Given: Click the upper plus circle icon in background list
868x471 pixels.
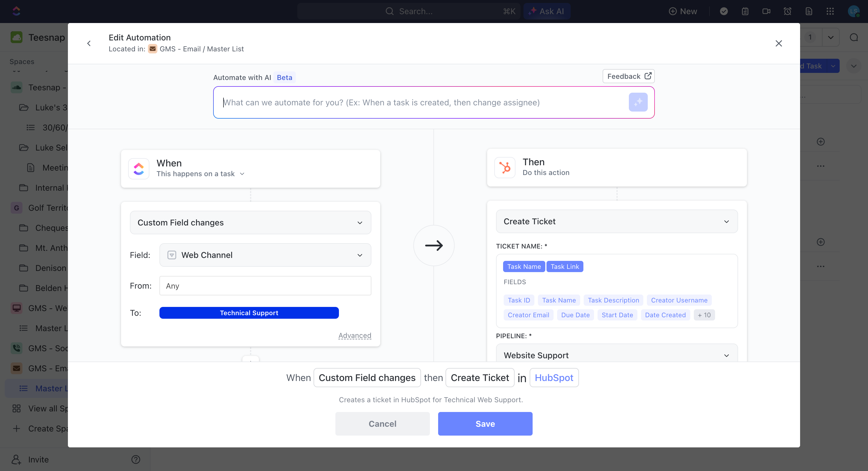Looking at the screenshot, I should point(820,141).
